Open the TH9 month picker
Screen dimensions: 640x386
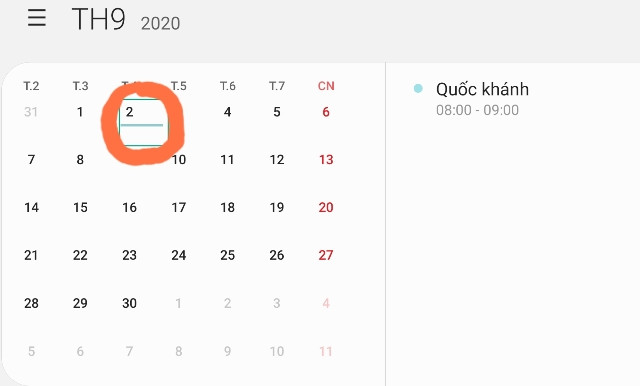click(x=98, y=19)
